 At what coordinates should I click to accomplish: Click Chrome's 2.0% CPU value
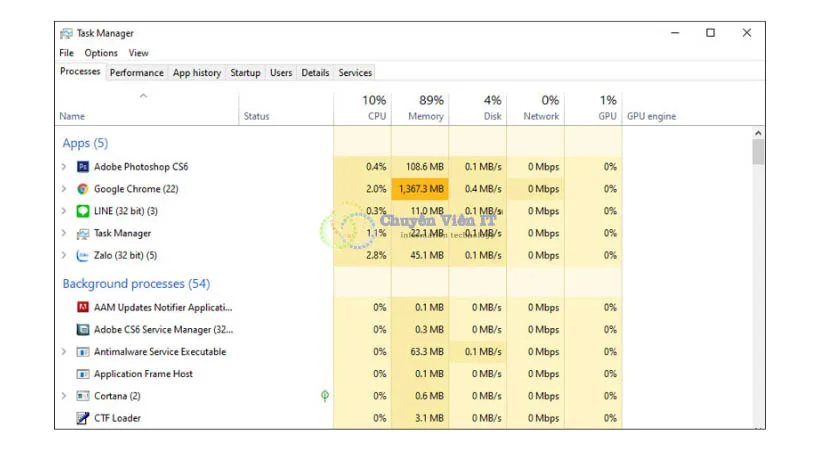point(376,189)
